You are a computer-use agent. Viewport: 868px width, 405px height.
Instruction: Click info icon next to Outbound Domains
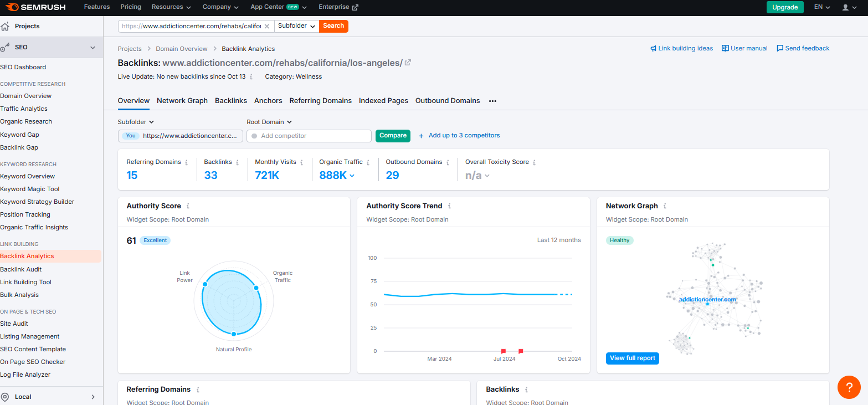tap(448, 162)
